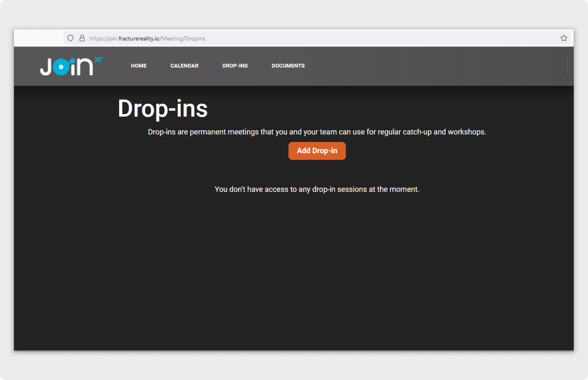Click the site security padlock icon
The image size is (588, 380).
(x=82, y=38)
